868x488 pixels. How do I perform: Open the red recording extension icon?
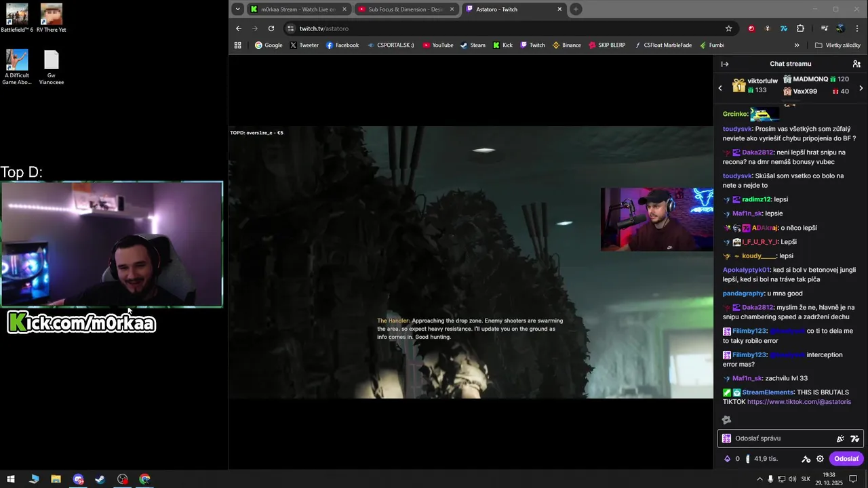pos(751,28)
